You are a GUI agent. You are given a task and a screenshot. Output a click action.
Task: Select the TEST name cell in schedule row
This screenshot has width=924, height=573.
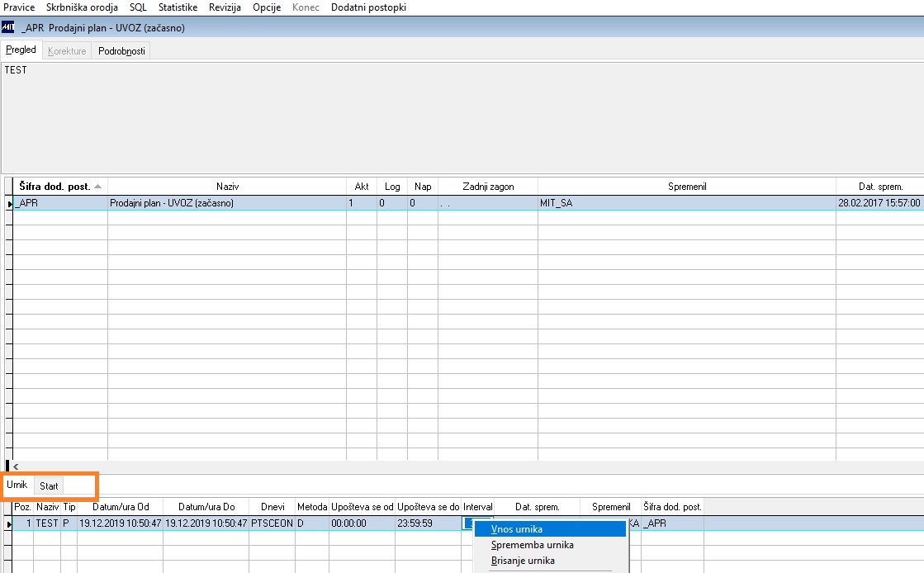click(x=47, y=523)
